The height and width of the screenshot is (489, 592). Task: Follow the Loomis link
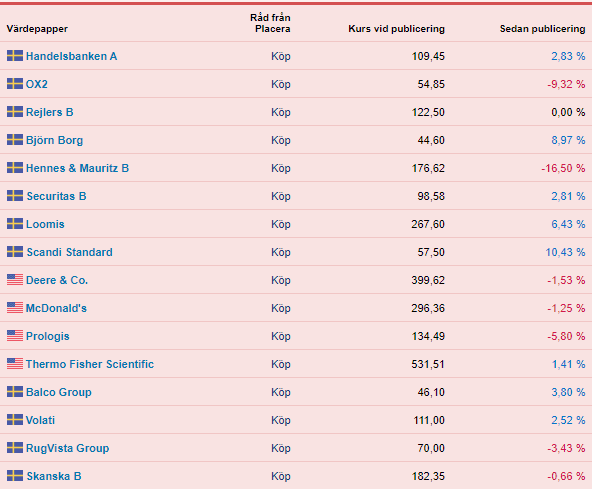click(x=45, y=224)
